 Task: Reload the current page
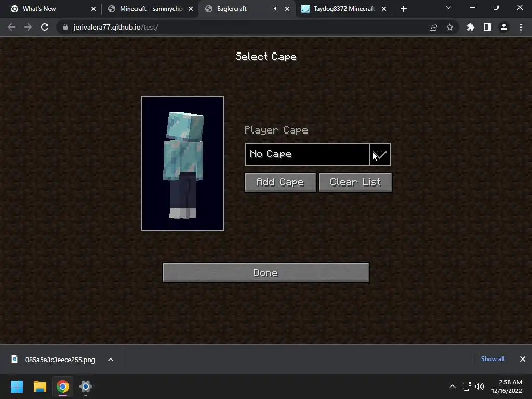coord(45,27)
